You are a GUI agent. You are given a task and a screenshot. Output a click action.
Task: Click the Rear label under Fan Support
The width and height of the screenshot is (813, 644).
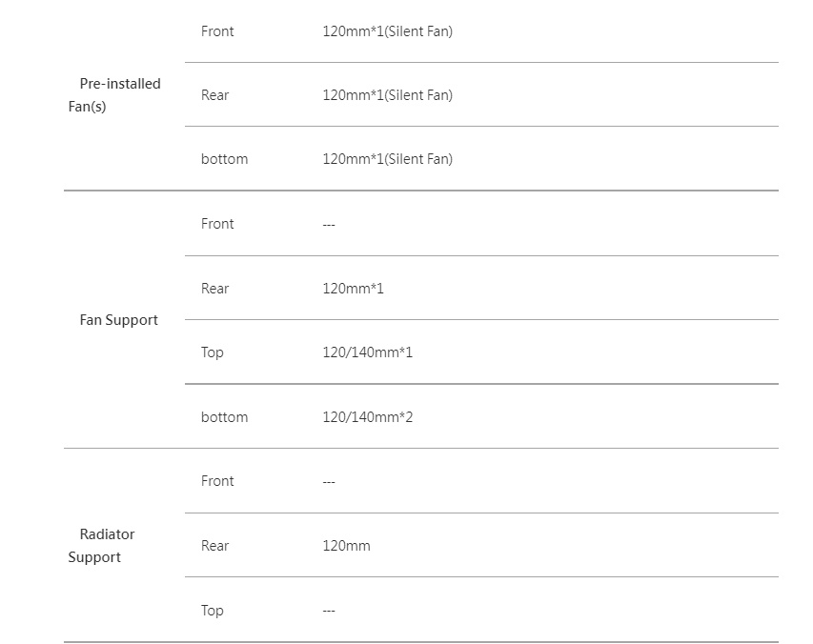click(214, 289)
